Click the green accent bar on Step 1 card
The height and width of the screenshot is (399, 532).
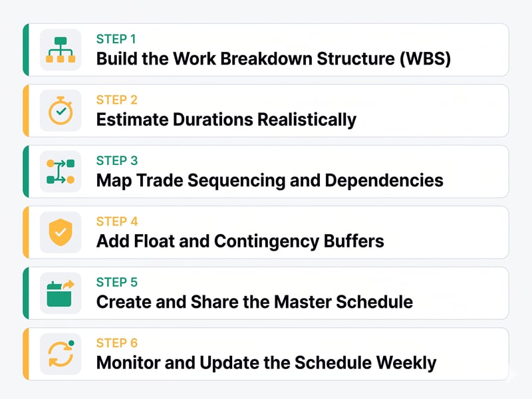point(25,50)
